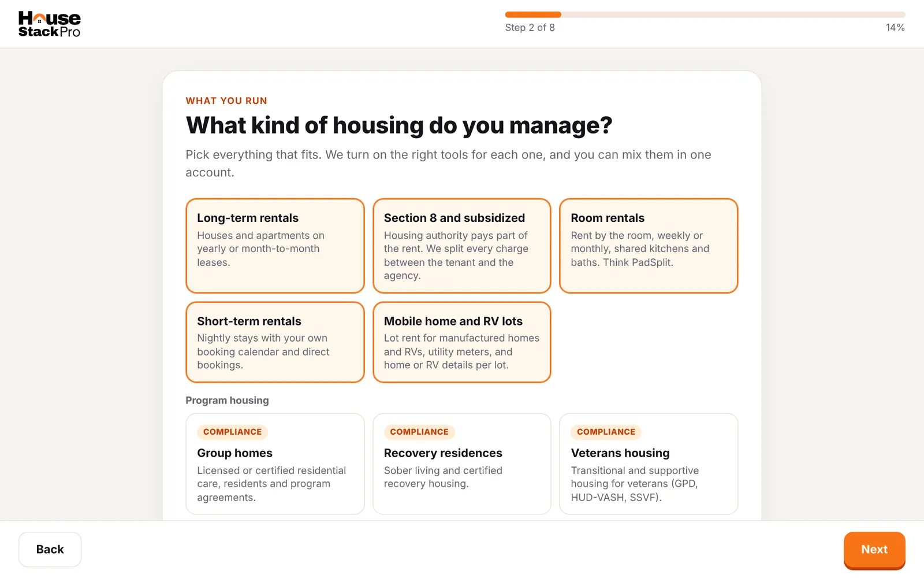924x578 pixels.
Task: Click the Compliance badge on Veterans housing
Action: click(606, 432)
